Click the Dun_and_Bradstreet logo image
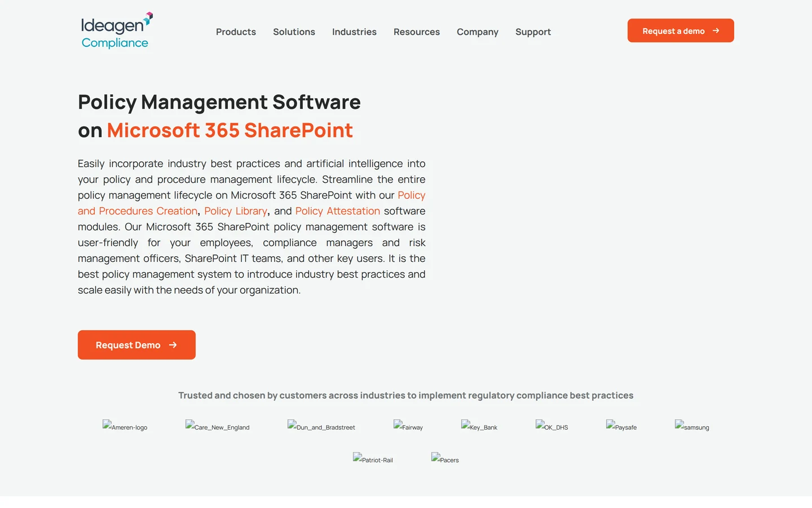812x508 pixels. 321,426
